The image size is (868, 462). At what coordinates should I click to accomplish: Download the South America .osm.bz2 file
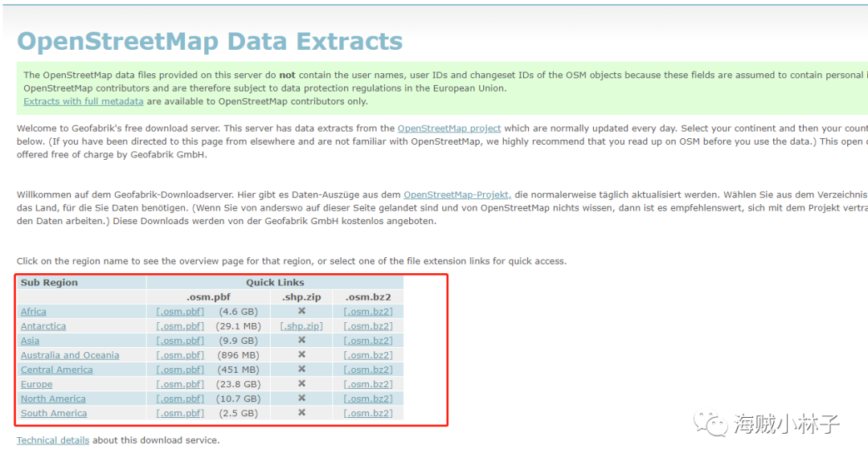[368, 413]
